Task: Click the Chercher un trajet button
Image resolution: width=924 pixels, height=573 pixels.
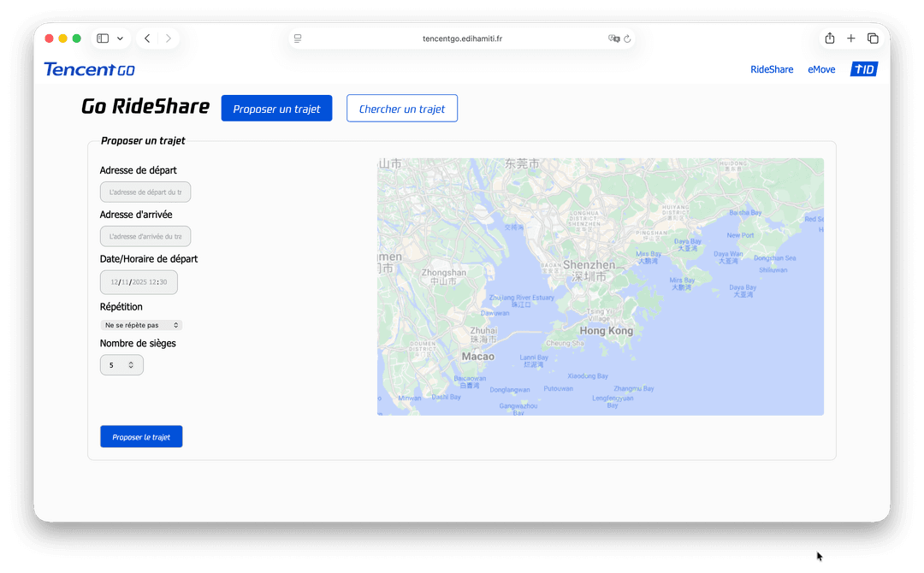Action: pos(401,108)
